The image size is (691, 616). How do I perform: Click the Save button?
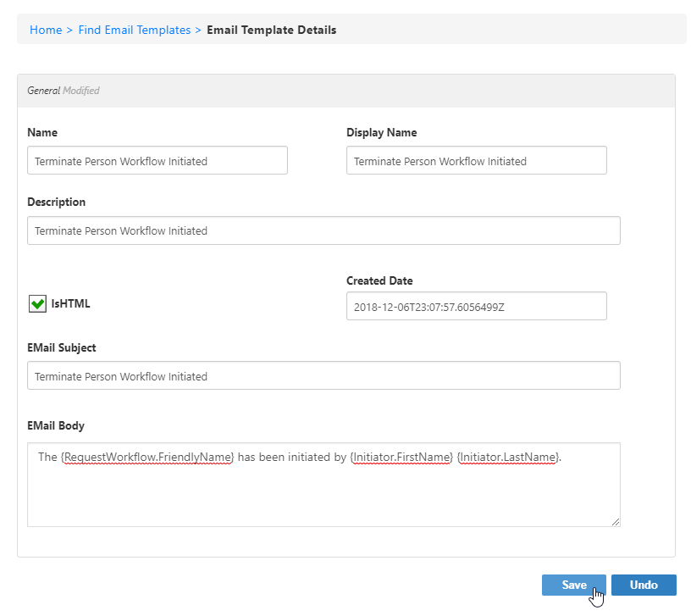tap(573, 585)
